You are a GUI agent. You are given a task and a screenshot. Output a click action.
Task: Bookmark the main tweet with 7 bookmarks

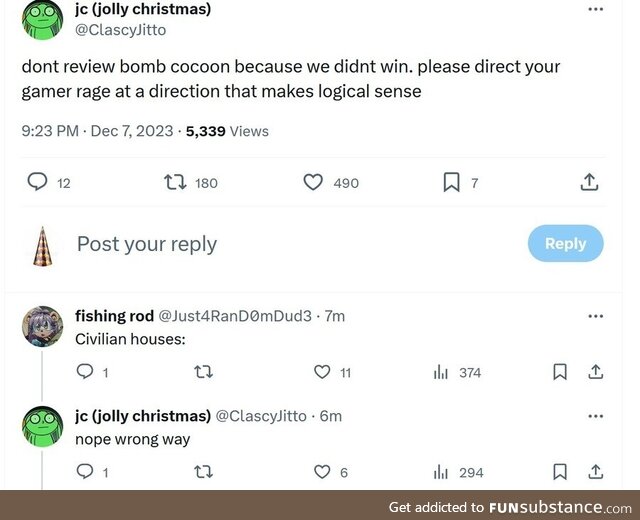coord(451,182)
